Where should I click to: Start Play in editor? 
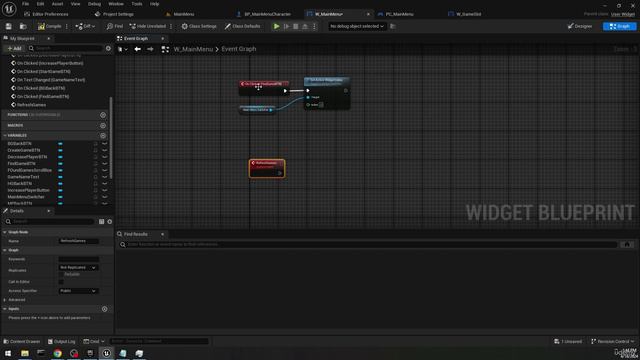276,26
